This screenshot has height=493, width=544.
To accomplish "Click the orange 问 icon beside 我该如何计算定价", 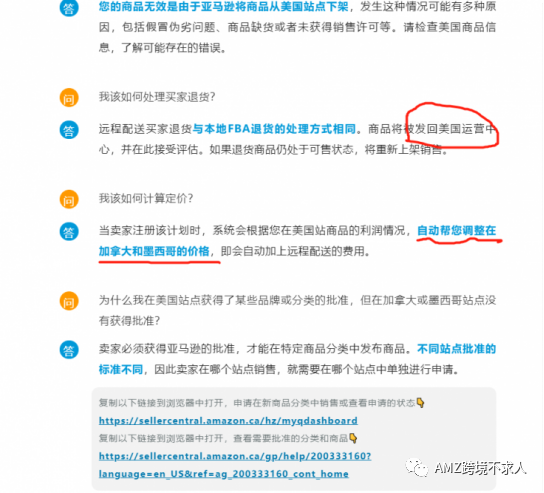I will (69, 199).
